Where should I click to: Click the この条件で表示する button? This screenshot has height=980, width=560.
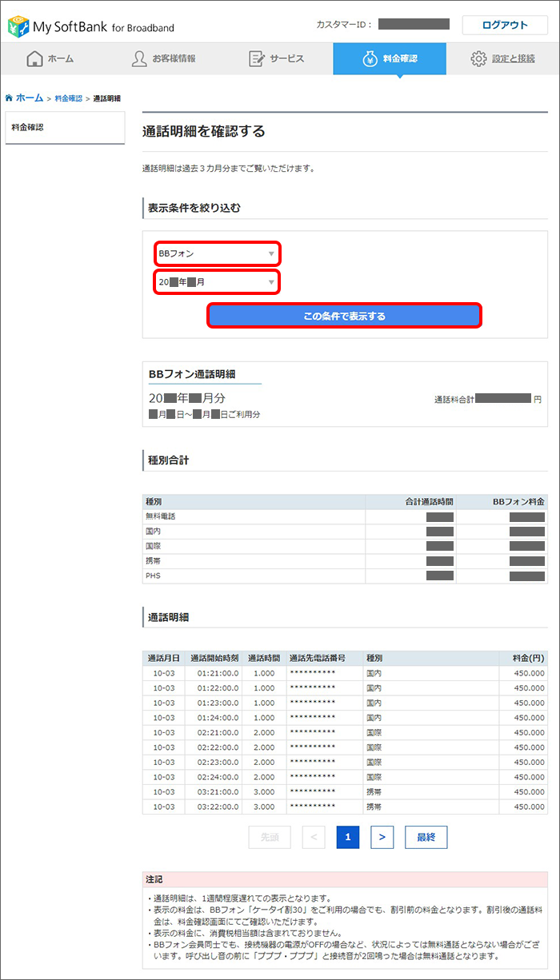click(345, 316)
